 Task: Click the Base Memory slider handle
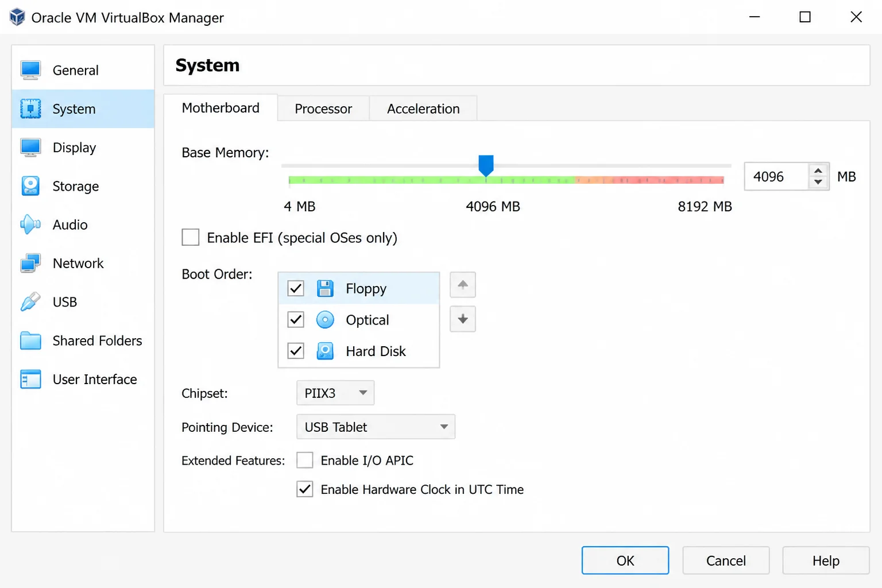point(486,165)
